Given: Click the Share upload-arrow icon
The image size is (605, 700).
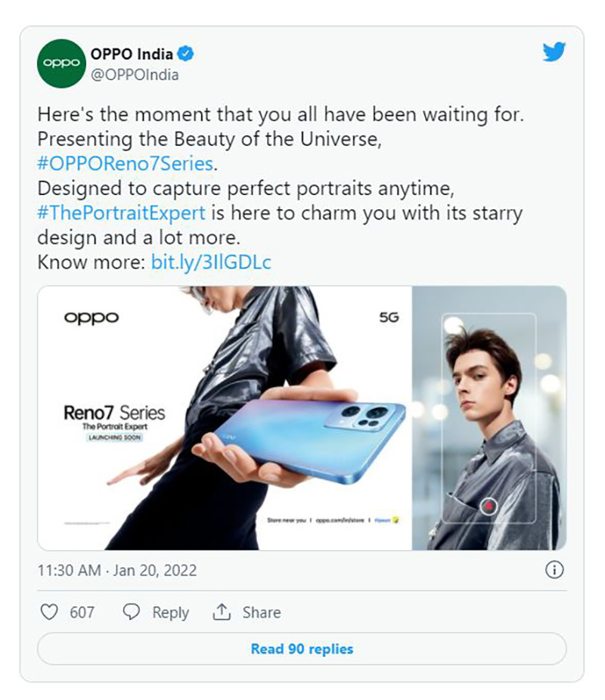Looking at the screenshot, I should (221, 612).
